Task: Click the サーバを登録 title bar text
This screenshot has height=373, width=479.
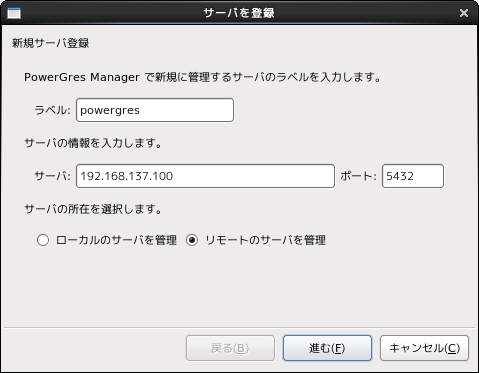Action: tap(239, 13)
